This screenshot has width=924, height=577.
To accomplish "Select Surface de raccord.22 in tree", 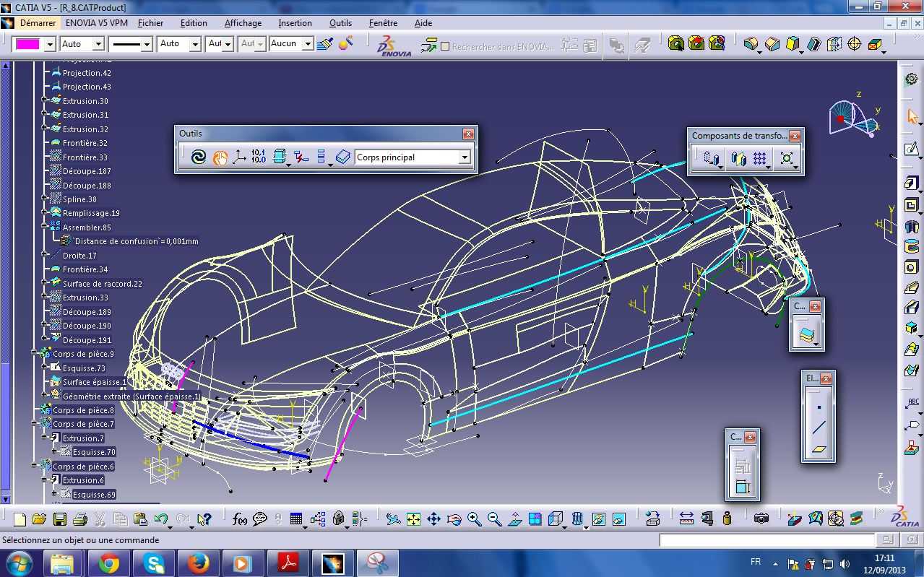I will [103, 284].
